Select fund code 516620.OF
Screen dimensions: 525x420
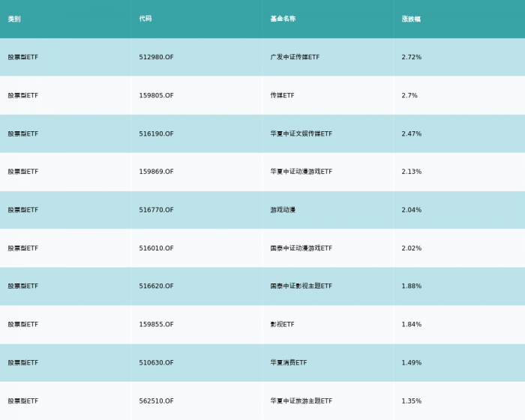pos(156,286)
